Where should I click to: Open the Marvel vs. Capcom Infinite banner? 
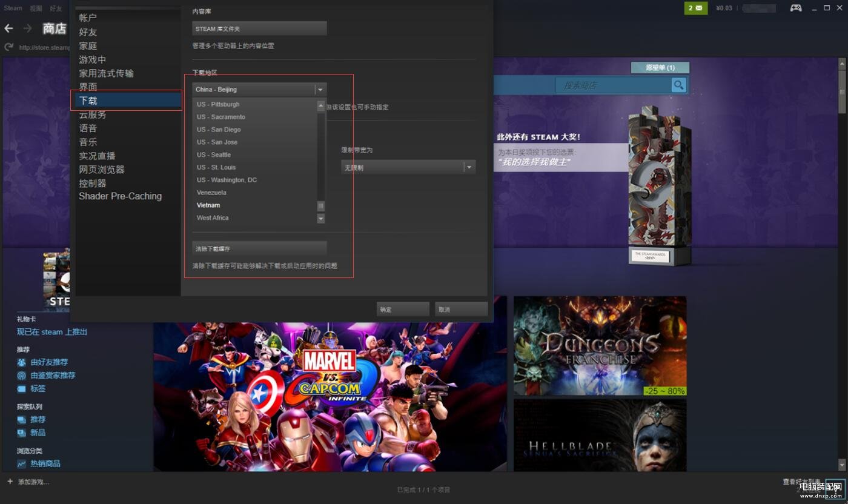point(330,397)
